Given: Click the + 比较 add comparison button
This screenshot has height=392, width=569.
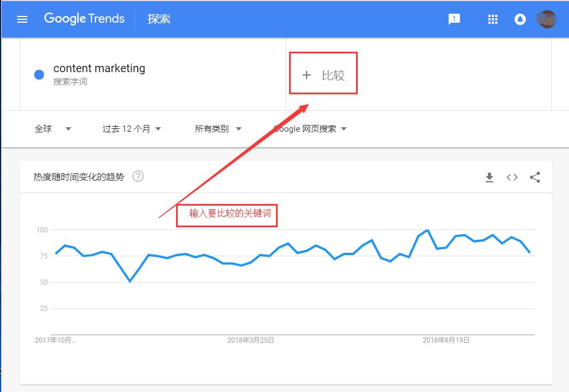Looking at the screenshot, I should coord(323,75).
